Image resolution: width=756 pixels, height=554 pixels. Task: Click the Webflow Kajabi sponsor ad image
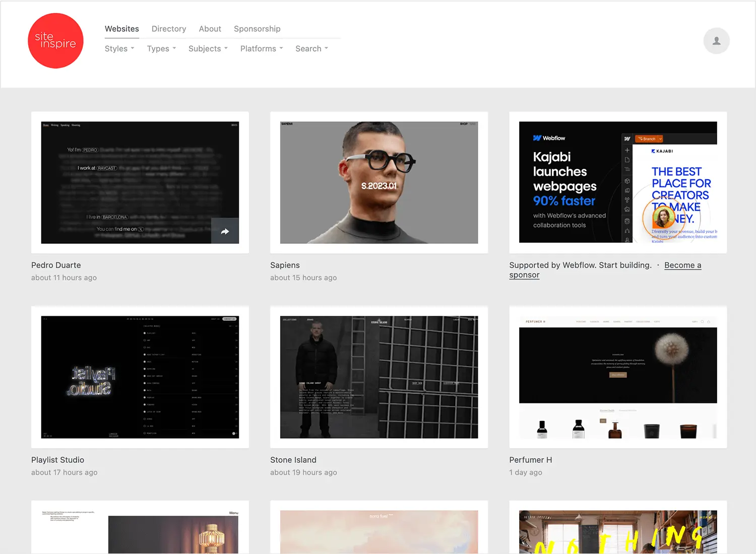click(618, 182)
